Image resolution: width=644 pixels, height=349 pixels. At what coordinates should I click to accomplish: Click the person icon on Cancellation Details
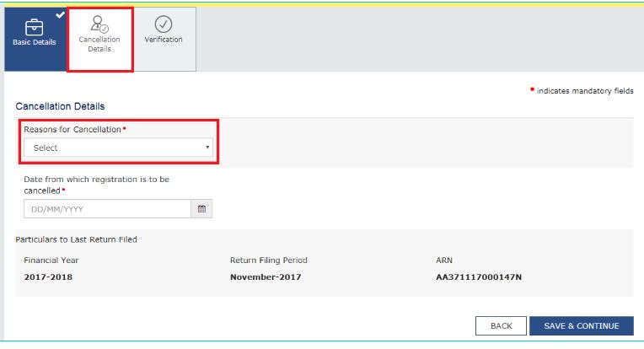pyautogui.click(x=99, y=24)
